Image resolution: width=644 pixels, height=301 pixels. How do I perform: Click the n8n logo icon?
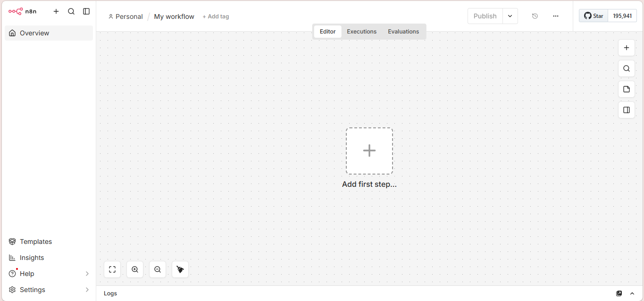click(16, 11)
